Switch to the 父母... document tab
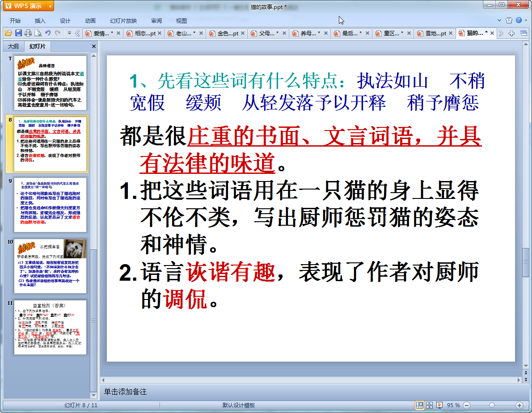Viewport: 532px width, 413px height. 268,33
